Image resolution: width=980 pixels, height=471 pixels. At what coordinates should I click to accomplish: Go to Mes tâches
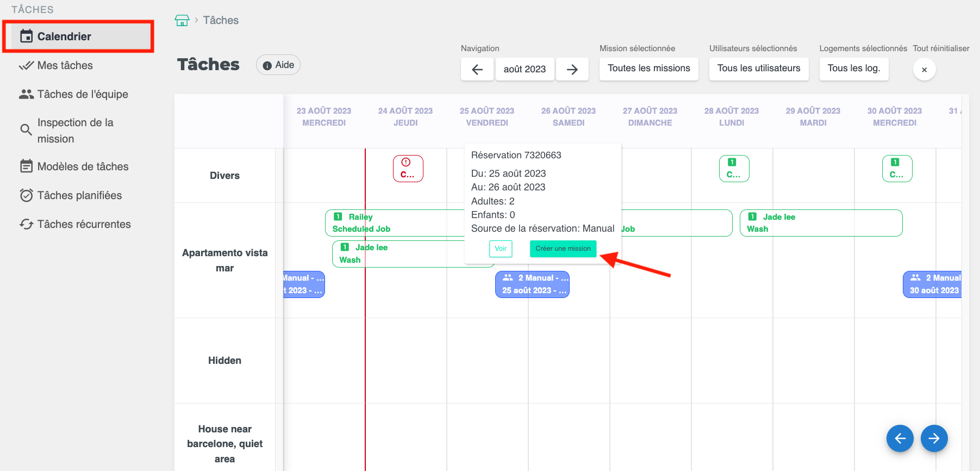(x=65, y=65)
